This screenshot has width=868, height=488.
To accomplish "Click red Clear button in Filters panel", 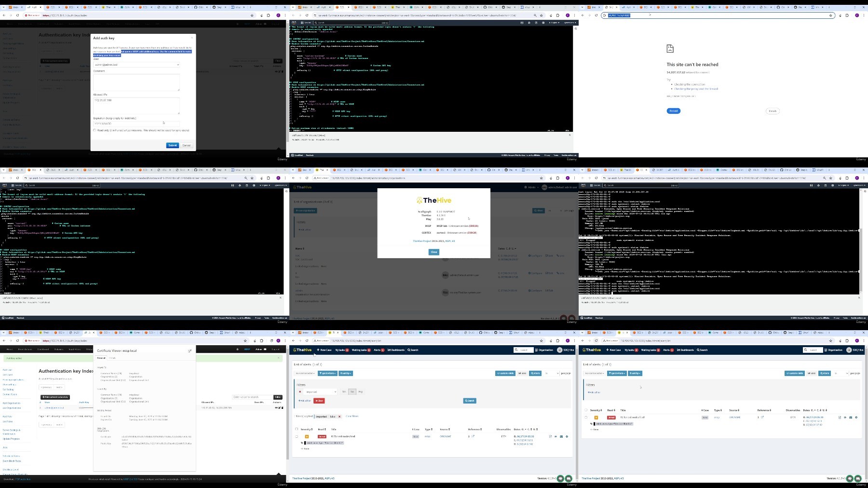I will pos(319,401).
